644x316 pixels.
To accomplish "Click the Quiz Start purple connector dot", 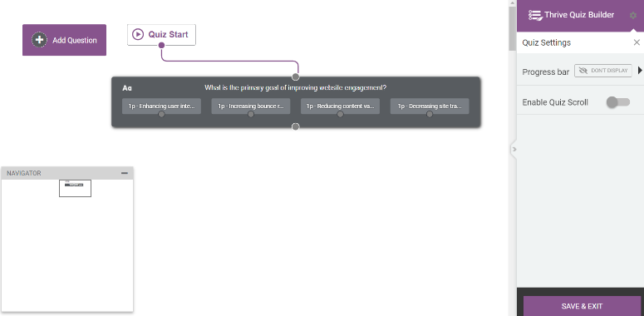I will point(161,45).
